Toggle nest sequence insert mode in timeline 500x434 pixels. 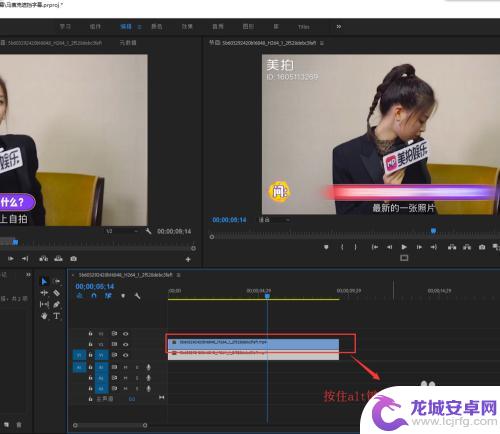79,296
